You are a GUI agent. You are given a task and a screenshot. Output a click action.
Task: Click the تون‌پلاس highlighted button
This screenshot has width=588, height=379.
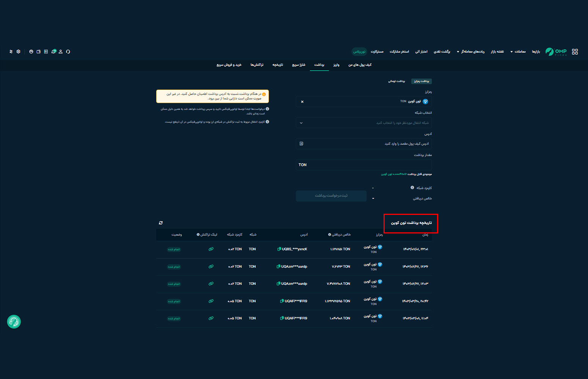coord(359,52)
